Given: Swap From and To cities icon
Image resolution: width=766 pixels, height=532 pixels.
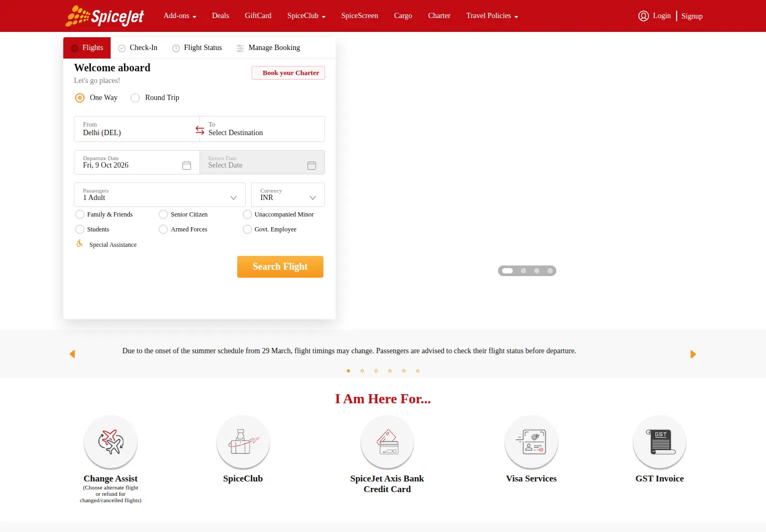Looking at the screenshot, I should coord(200,130).
